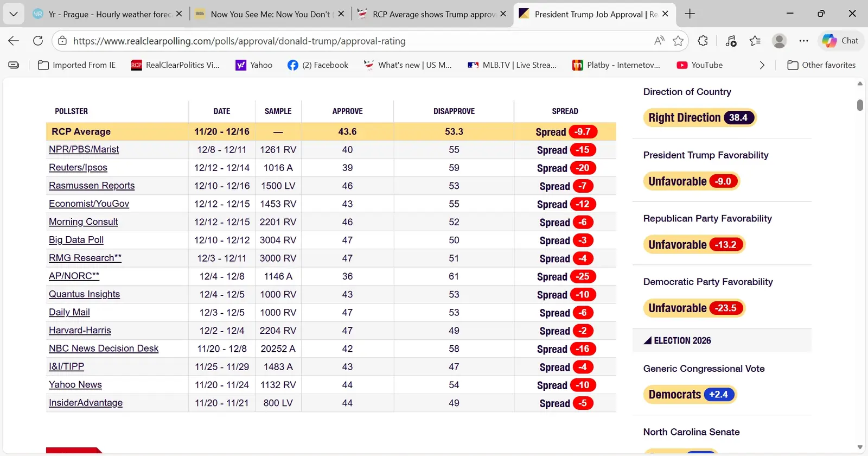Screen dimensions: 868x456
Task: Expand the tab search dropdown chevron
Action: [x=14, y=14]
